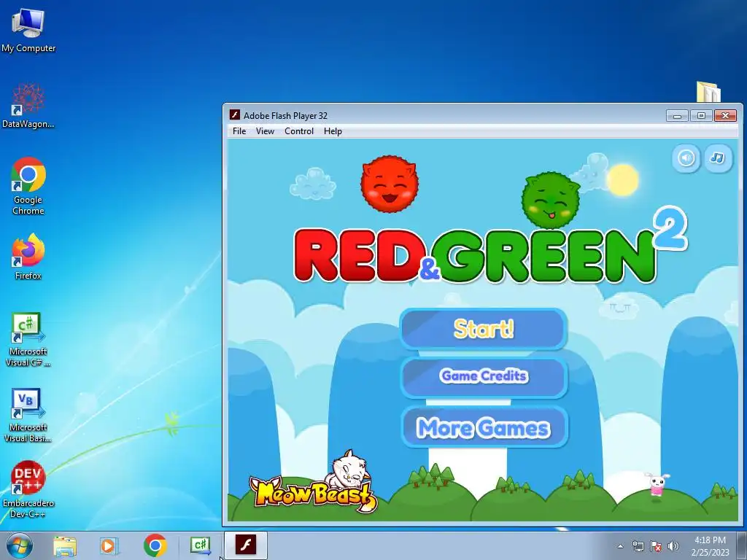This screenshot has width=747, height=560.
Task: Open the Windows Start menu
Action: (x=19, y=545)
